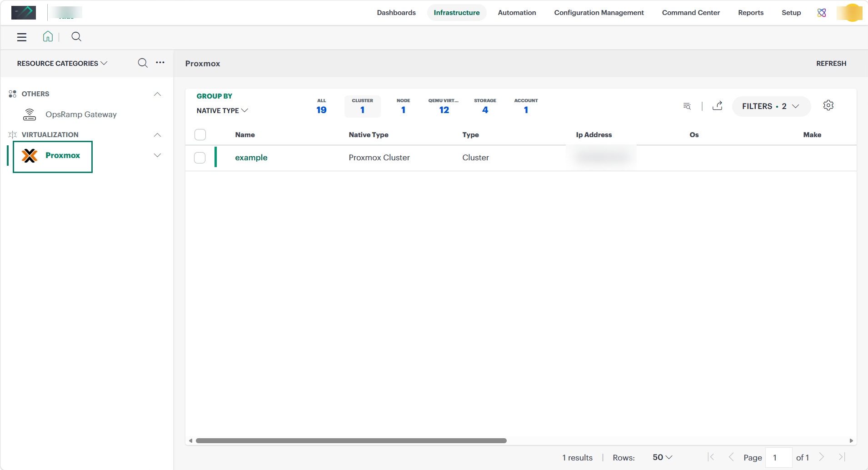
Task: Open the Reports menu
Action: (x=751, y=13)
